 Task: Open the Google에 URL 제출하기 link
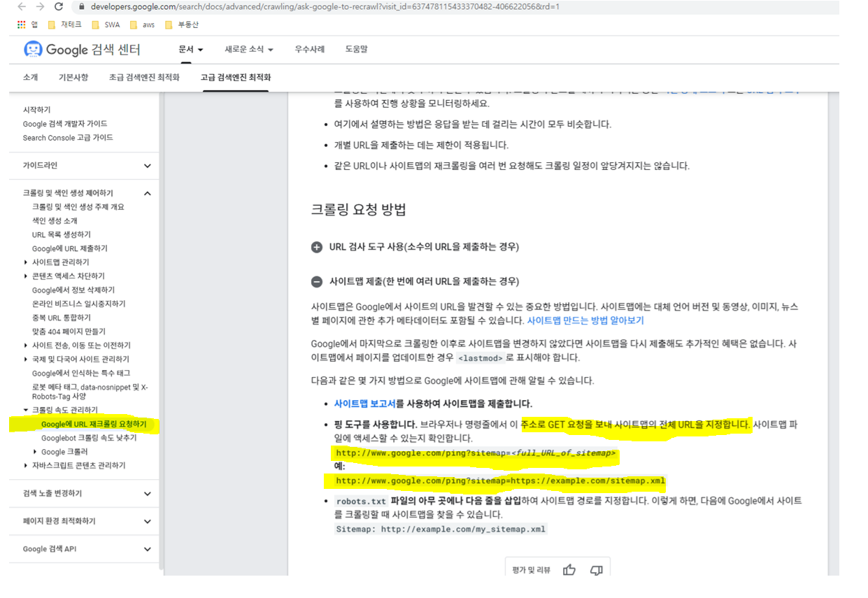click(x=70, y=249)
